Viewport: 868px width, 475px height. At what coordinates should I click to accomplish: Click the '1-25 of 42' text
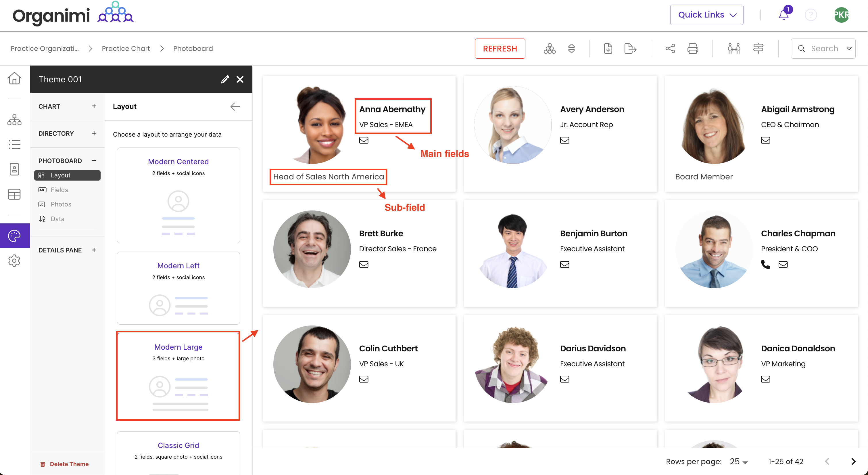(786, 461)
